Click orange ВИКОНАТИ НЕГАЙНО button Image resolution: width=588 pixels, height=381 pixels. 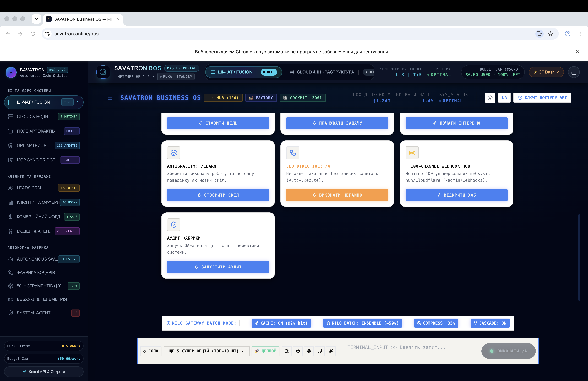coord(337,195)
